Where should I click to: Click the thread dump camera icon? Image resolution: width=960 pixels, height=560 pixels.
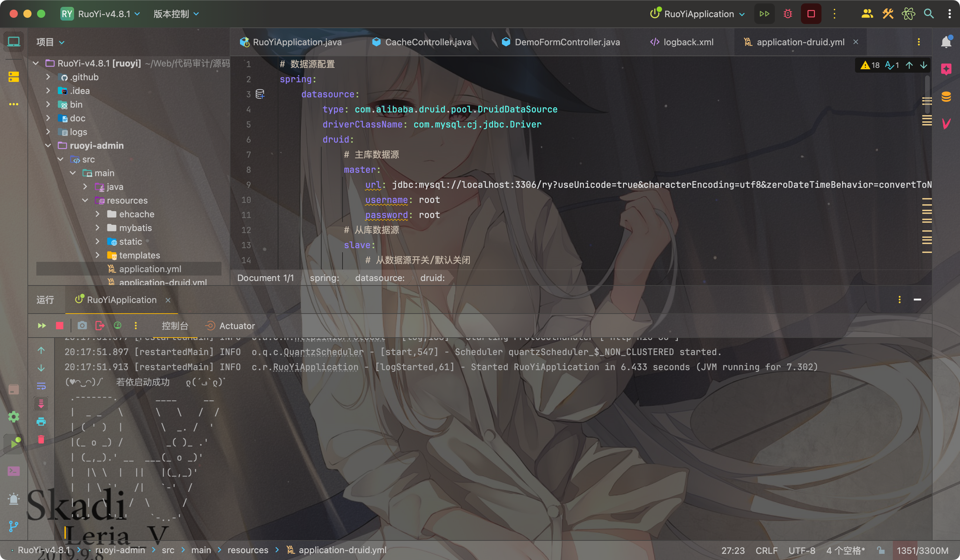point(82,326)
